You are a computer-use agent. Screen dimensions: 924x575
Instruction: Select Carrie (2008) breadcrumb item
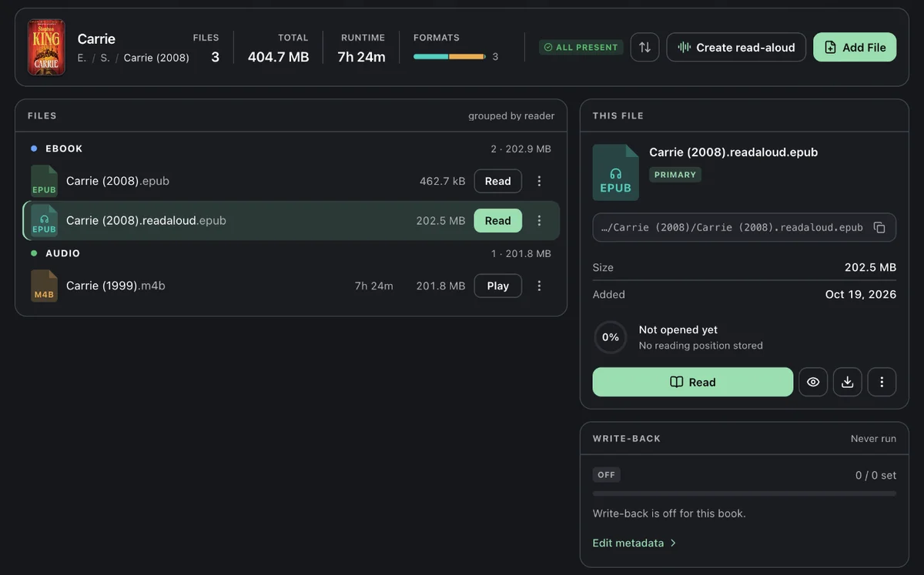[x=156, y=58]
